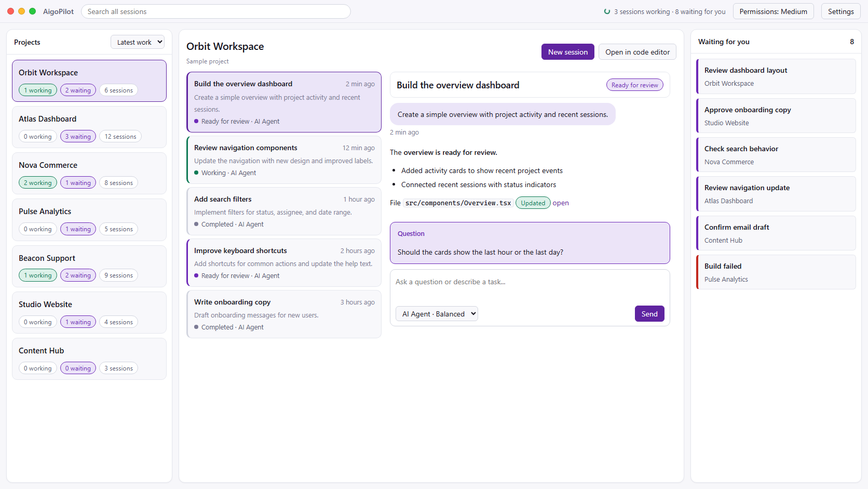
Task: Click the 3 waiting pill under Atlas Dashboard
Action: (x=78, y=137)
